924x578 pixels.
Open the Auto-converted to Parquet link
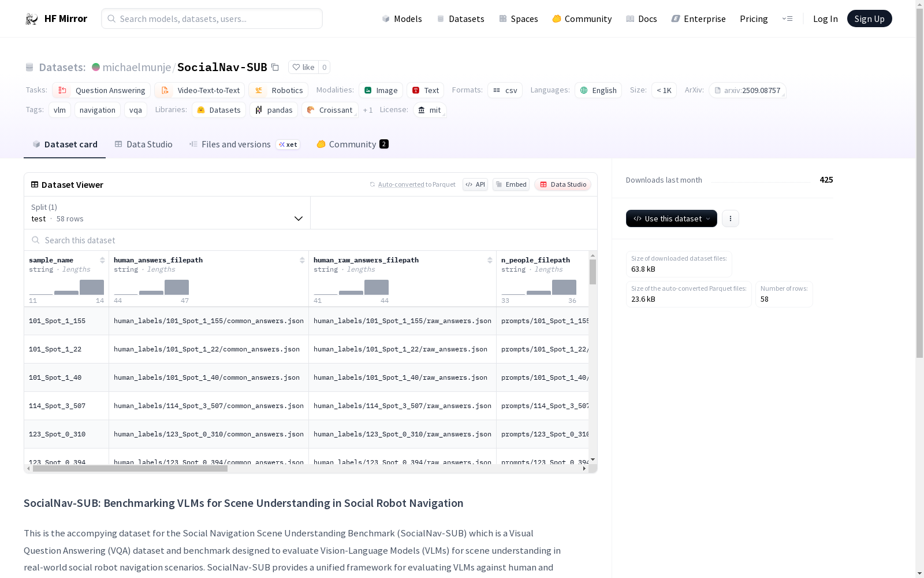(412, 184)
